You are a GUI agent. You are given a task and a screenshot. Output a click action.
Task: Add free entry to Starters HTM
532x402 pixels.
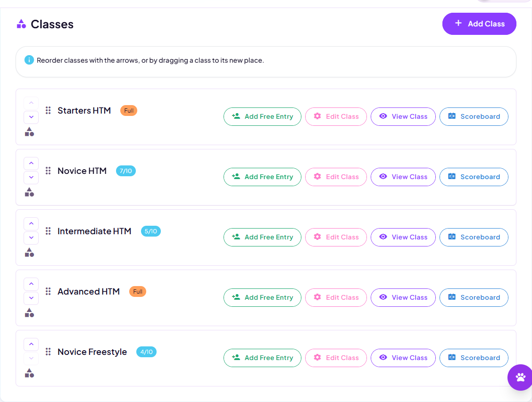tap(262, 116)
